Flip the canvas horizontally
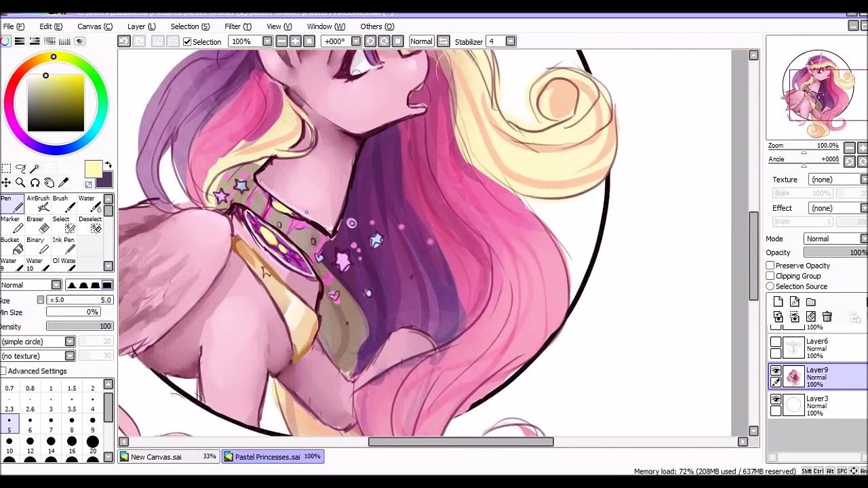The height and width of the screenshot is (488, 868). 443,41
